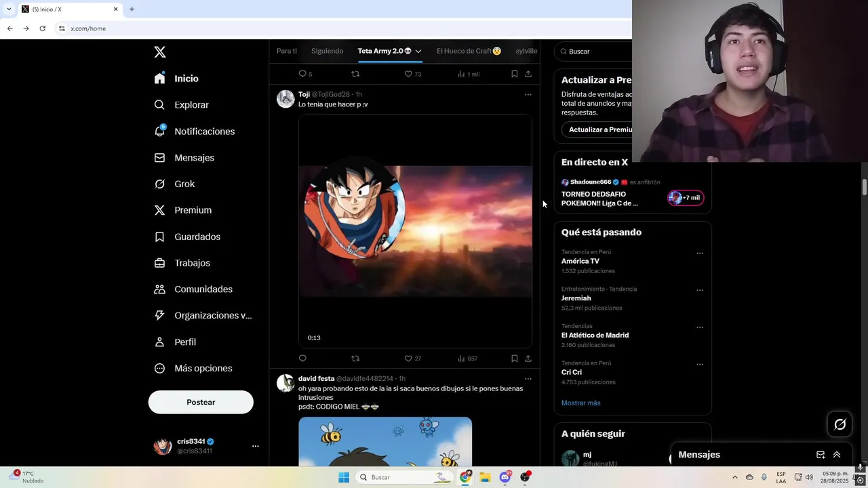Open the América TV trending topic

pos(580,261)
